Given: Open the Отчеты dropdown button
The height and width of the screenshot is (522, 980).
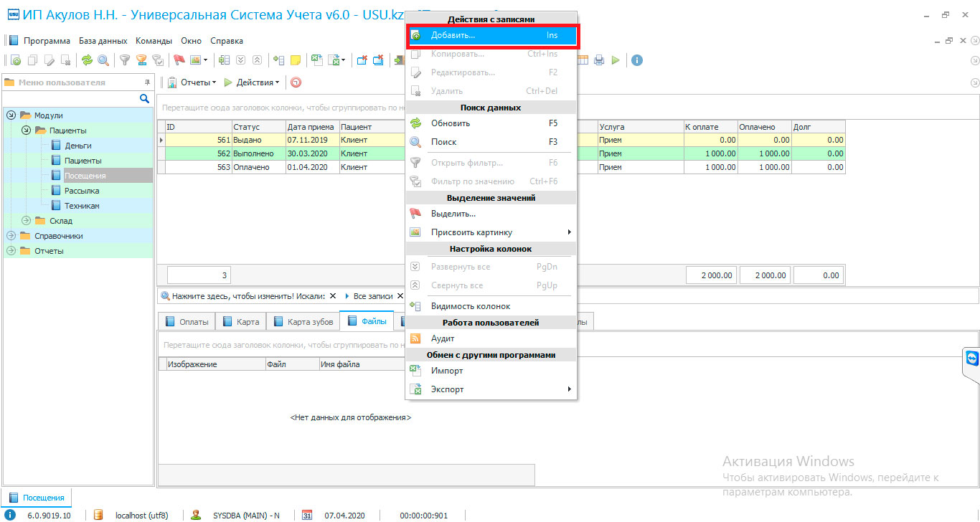Looking at the screenshot, I should (192, 82).
